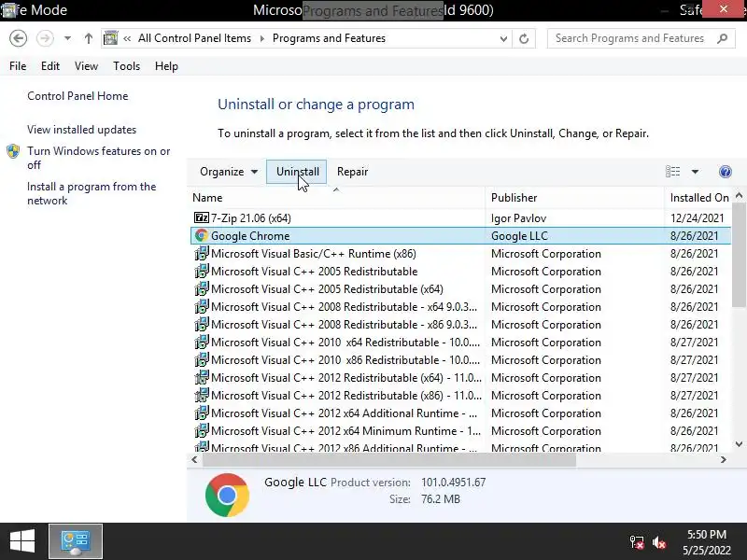This screenshot has height=560, width=747.
Task: Go up one level with up arrow
Action: click(88, 38)
